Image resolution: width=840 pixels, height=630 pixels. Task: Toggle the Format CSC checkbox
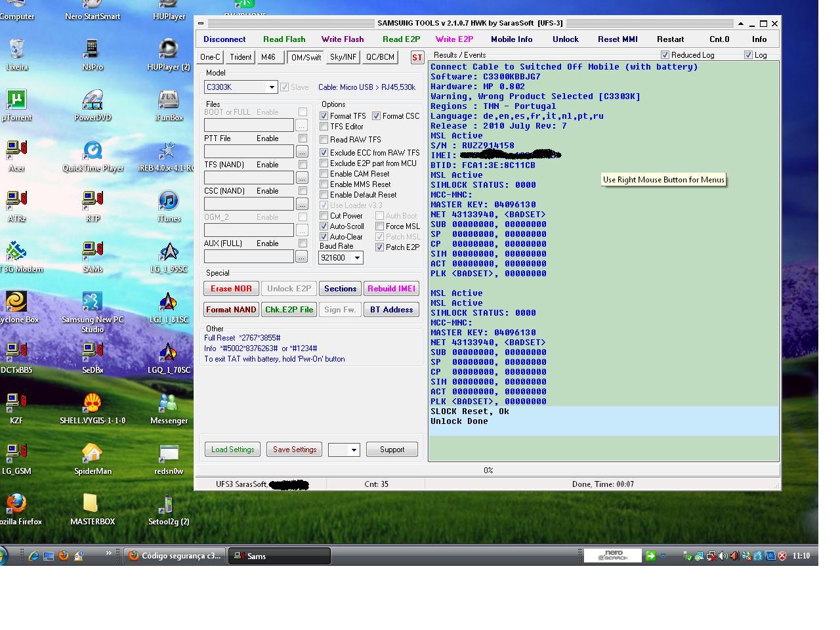(377, 116)
